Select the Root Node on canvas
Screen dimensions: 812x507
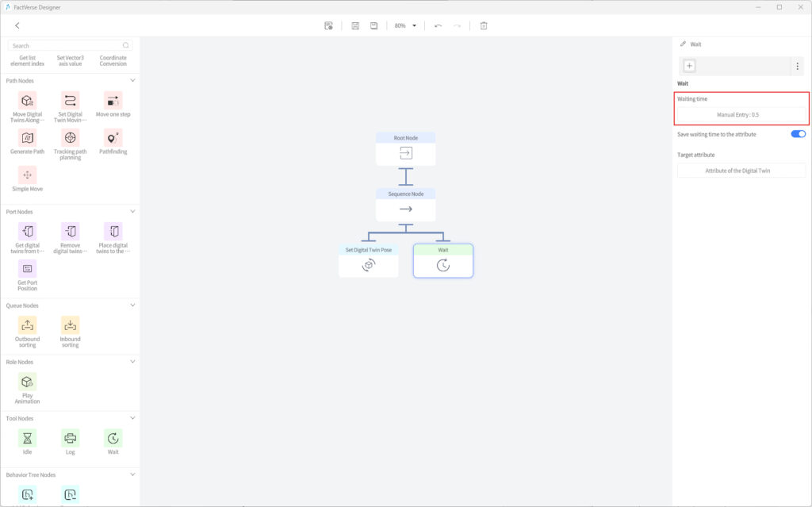[405, 149]
